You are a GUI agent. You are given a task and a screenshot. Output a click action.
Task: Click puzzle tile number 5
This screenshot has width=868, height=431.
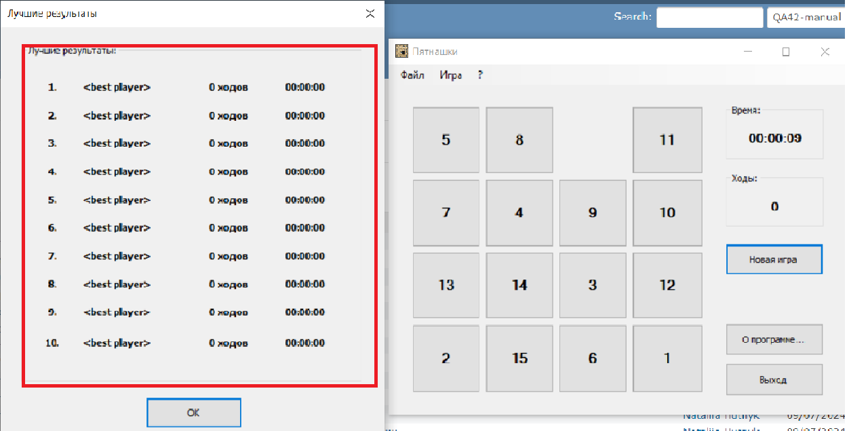coord(446,140)
